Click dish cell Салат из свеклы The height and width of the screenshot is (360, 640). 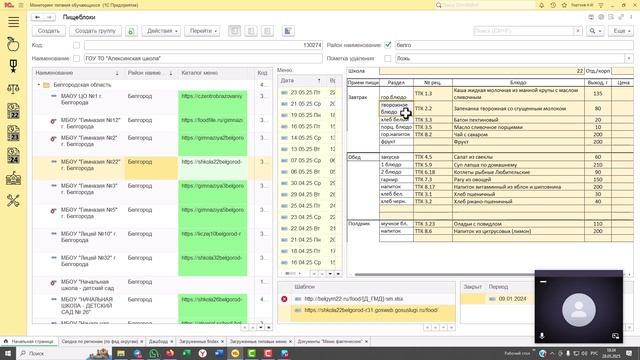click(518, 157)
